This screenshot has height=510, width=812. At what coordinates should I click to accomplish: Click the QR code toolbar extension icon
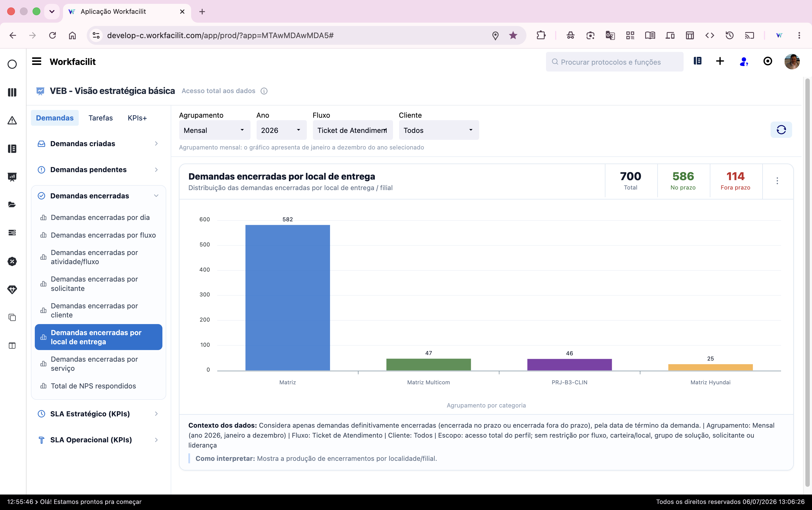[x=630, y=35]
